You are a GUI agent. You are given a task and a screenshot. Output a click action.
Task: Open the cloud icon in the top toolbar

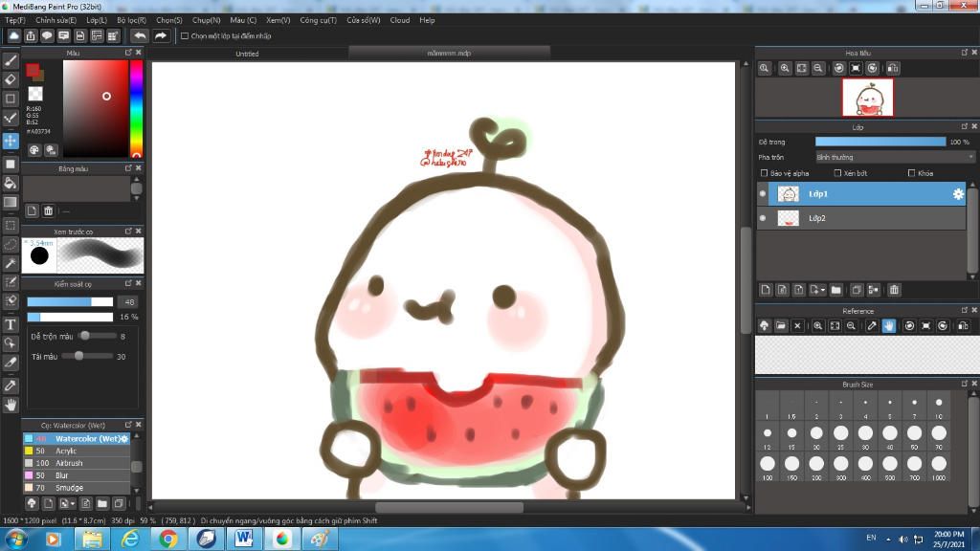click(x=13, y=35)
